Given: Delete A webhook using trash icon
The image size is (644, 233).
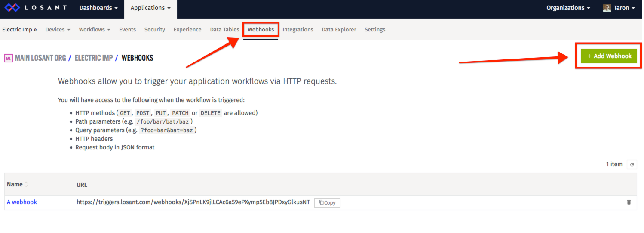Looking at the screenshot, I should click(629, 202).
